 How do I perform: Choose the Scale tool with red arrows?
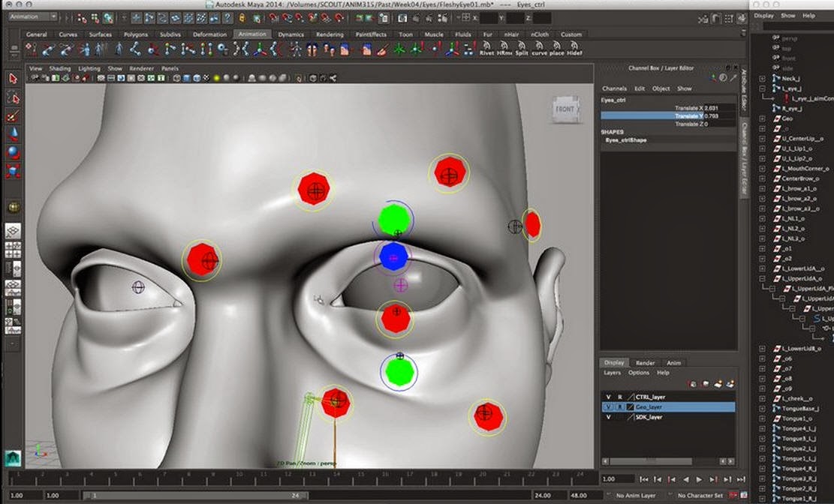(x=14, y=171)
